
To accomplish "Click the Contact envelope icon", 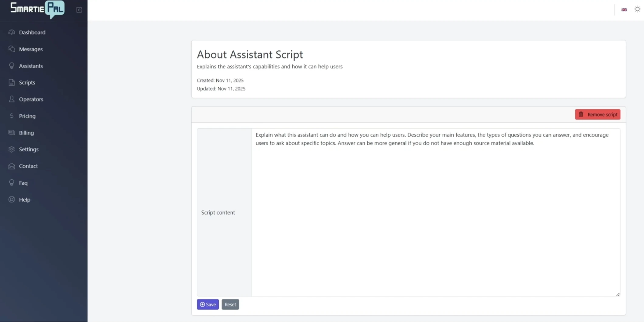I will point(12,166).
